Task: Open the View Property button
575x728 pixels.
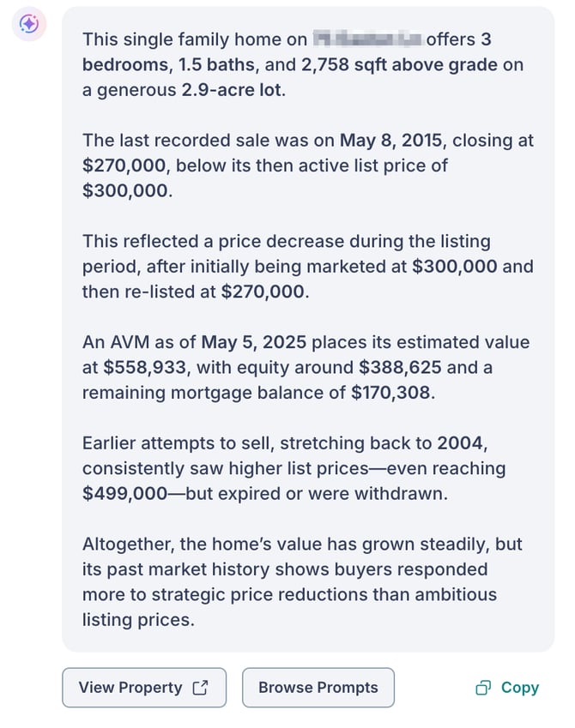Action: coord(143,688)
